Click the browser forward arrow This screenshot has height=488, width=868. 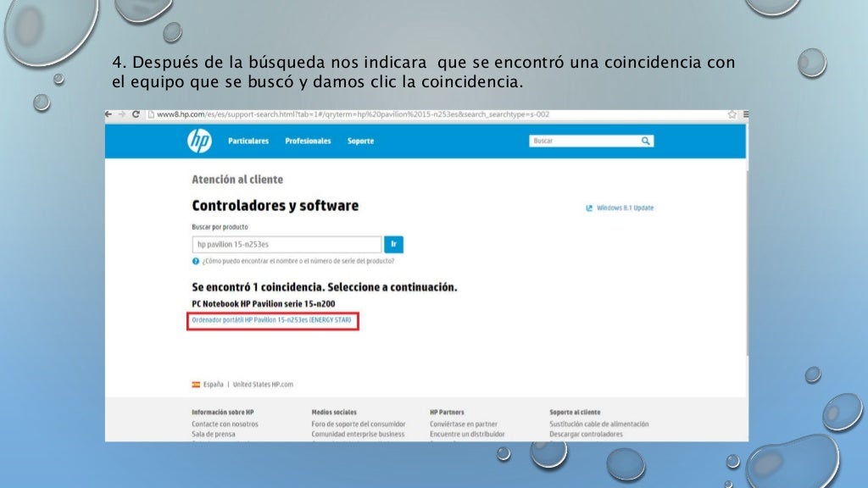pyautogui.click(x=122, y=114)
